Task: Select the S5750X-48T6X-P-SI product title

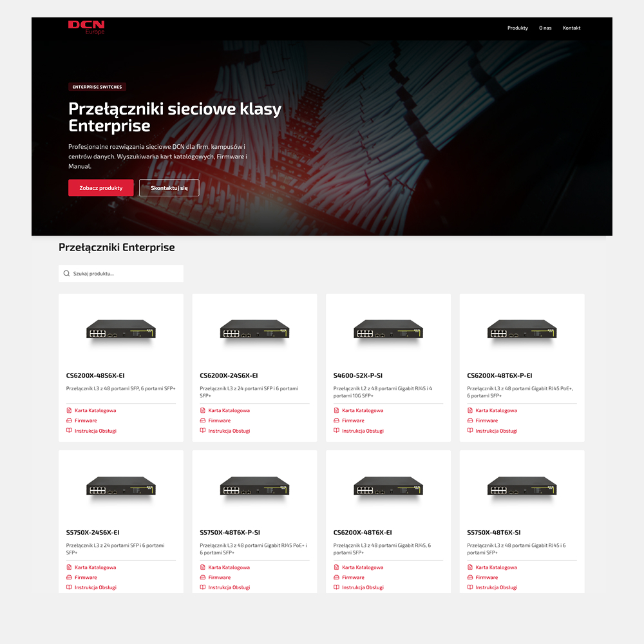Action: tap(230, 533)
